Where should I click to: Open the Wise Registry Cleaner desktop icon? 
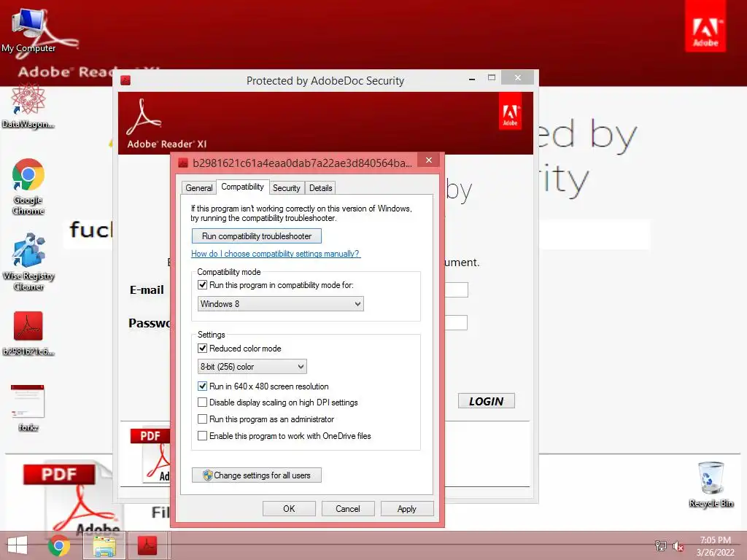[x=28, y=262]
